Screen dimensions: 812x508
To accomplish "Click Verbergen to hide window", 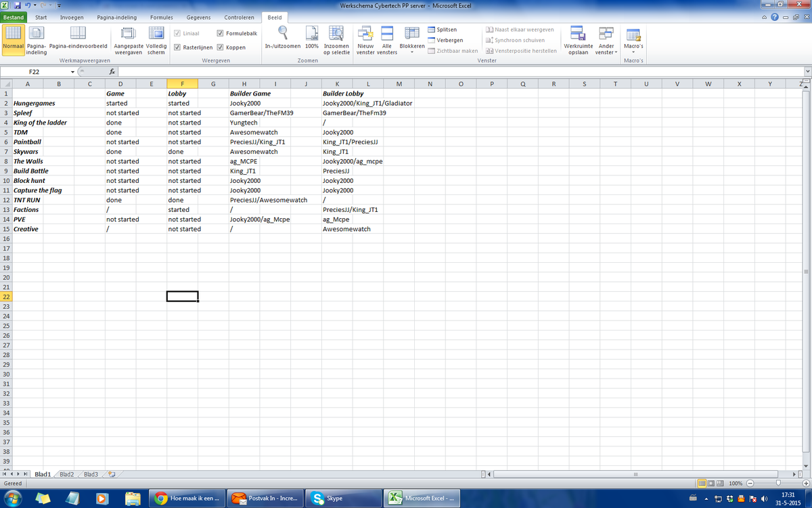I will [445, 40].
